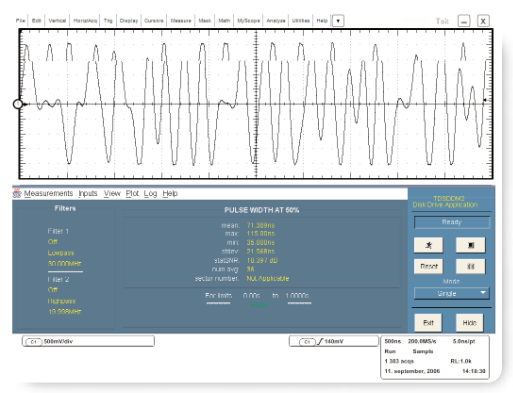The image size is (513, 393).
Task: Click the Hide button
Action: tap(469, 323)
